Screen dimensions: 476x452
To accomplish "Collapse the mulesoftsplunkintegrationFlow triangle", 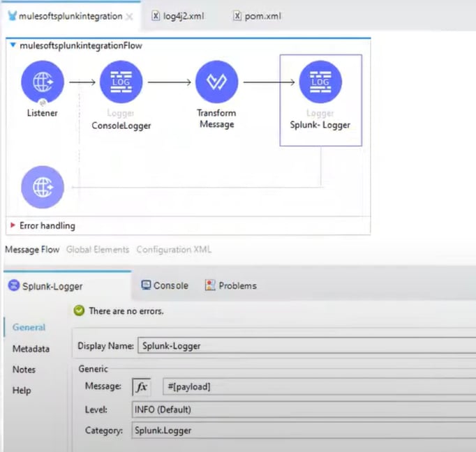I will point(13,45).
